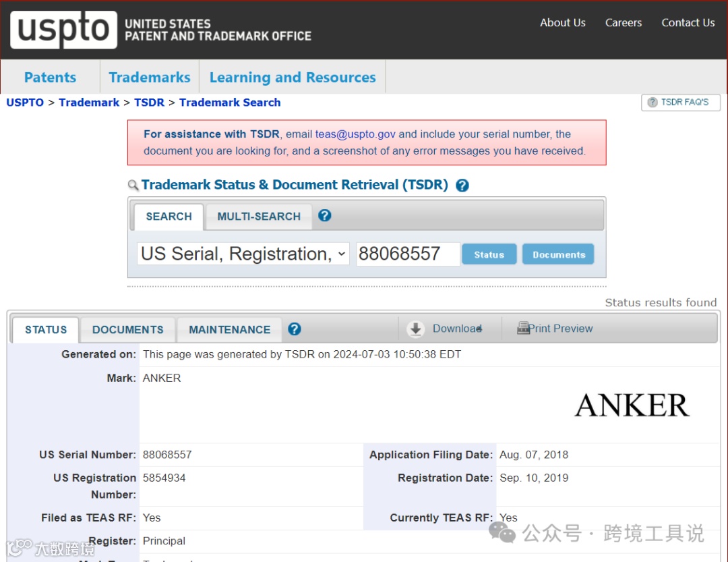Click the Print Preview link text
The height and width of the screenshot is (562, 728).
tap(561, 329)
